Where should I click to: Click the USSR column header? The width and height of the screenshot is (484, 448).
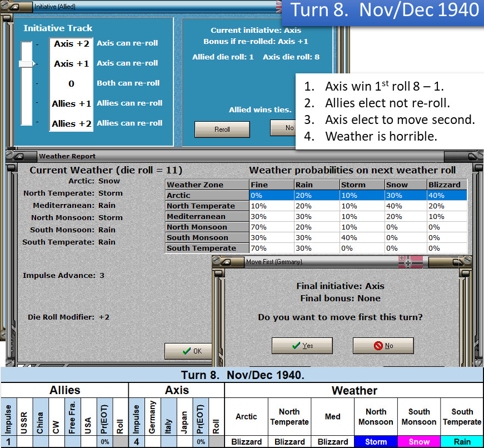click(x=24, y=416)
